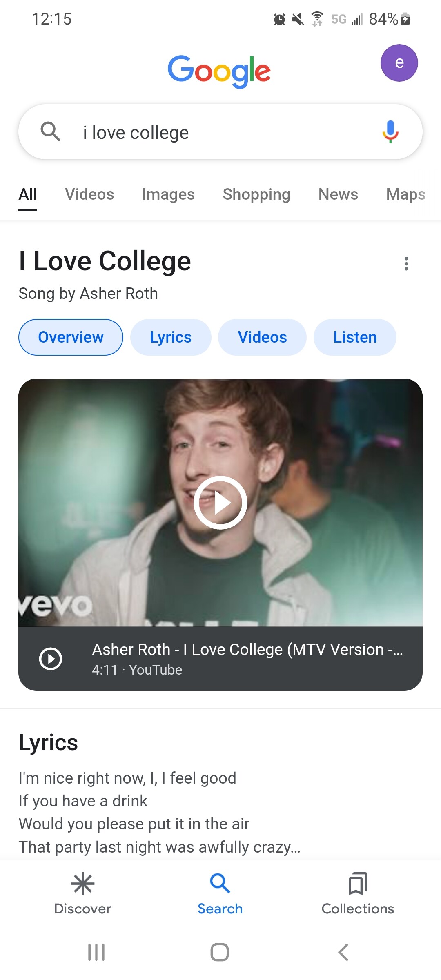Open Android recent apps button
441x980 pixels.
pyautogui.click(x=96, y=952)
